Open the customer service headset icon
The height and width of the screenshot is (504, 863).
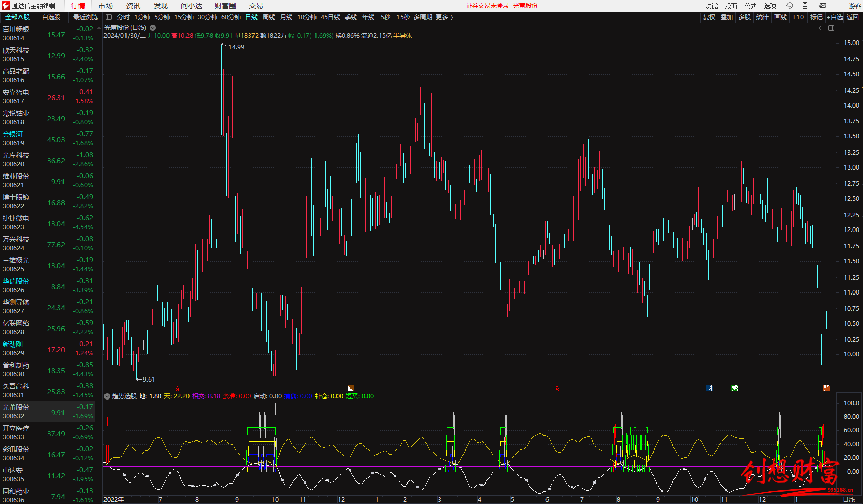point(789,6)
